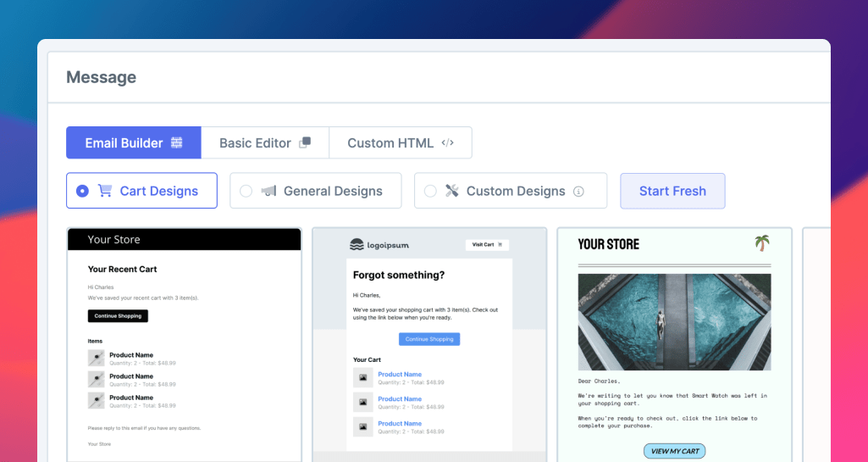Click the third image placeholder icon under Your Cart
Image resolution: width=868 pixels, height=462 pixels.
(363, 426)
